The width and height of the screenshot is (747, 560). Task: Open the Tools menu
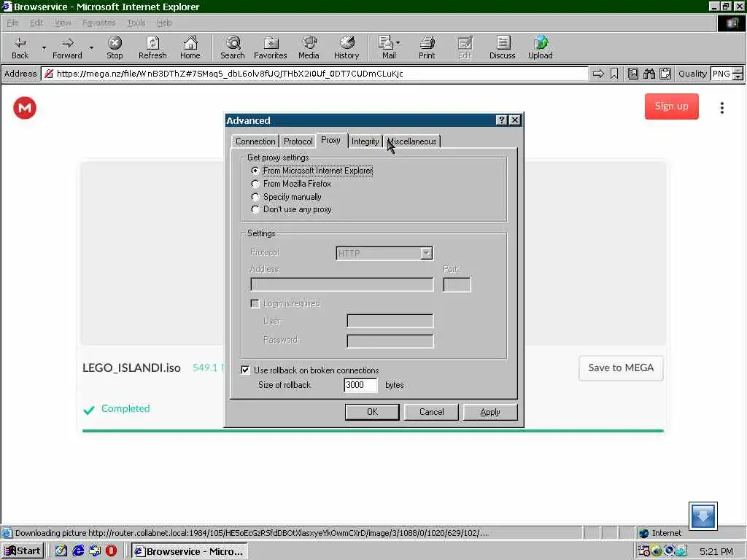coord(136,23)
